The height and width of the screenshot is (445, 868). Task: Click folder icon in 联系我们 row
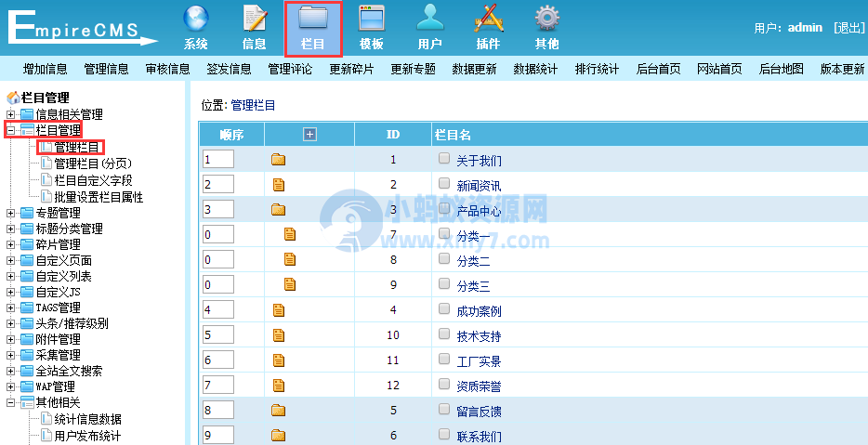278,435
